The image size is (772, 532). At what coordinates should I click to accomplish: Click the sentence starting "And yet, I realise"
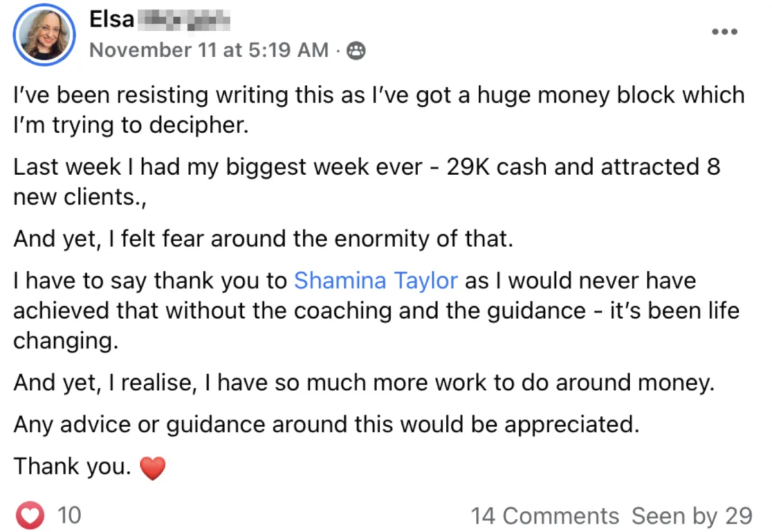coord(363,383)
